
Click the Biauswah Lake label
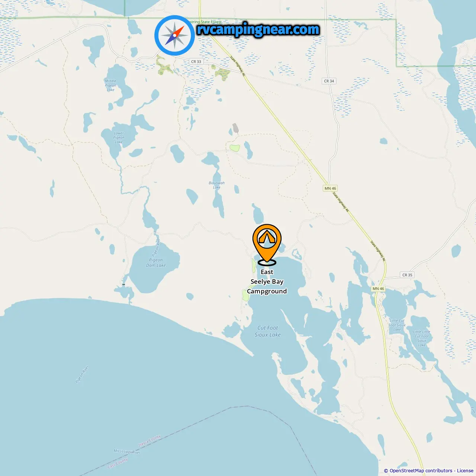click(217, 185)
